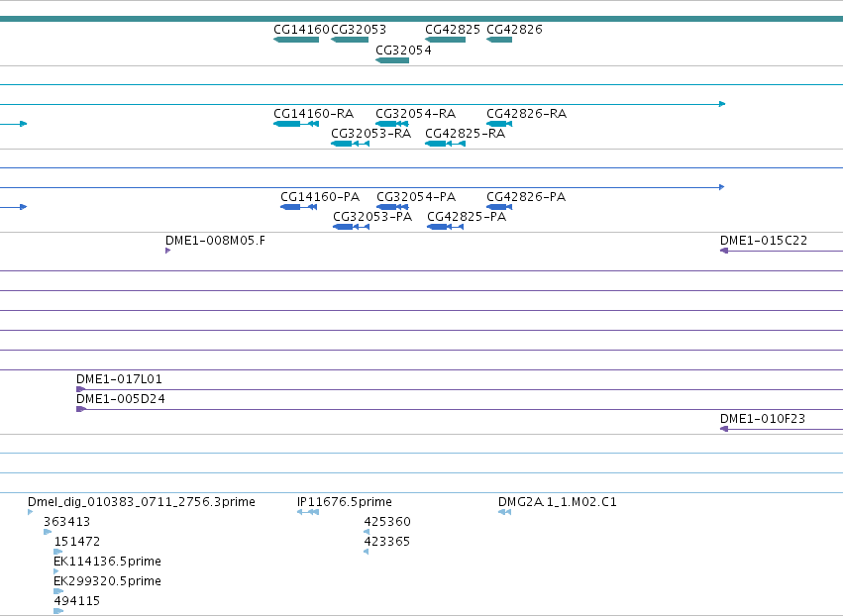The width and height of the screenshot is (843, 616).
Task: Click the CG32053-PA protein glyph
Action: coord(351,227)
